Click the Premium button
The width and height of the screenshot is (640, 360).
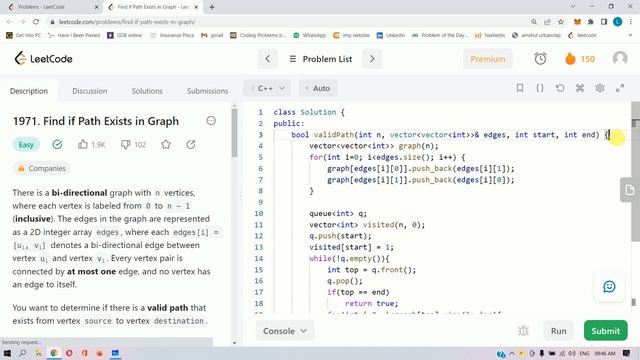(488, 59)
